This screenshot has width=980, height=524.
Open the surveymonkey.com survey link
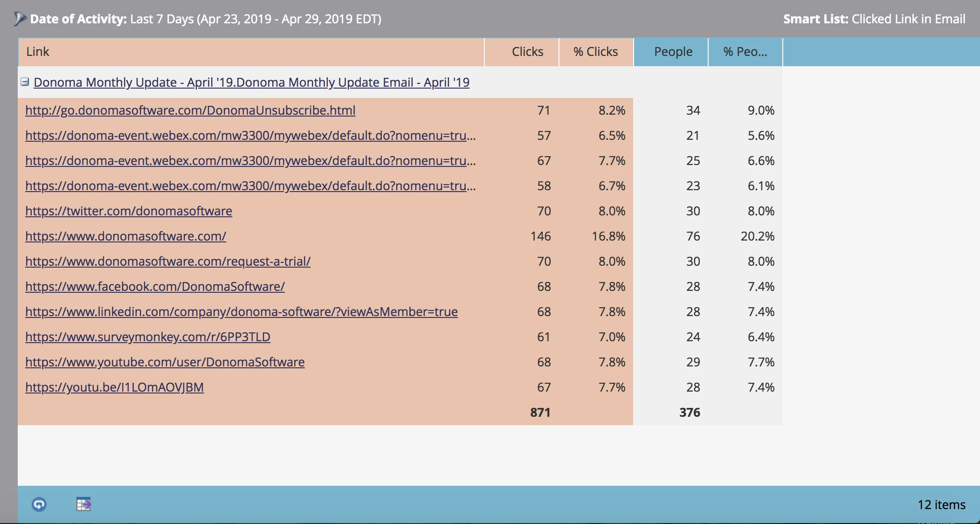coord(148,337)
